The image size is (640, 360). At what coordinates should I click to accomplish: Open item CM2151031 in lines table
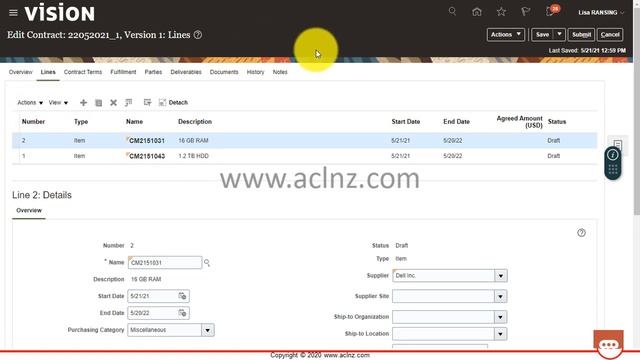click(x=147, y=140)
